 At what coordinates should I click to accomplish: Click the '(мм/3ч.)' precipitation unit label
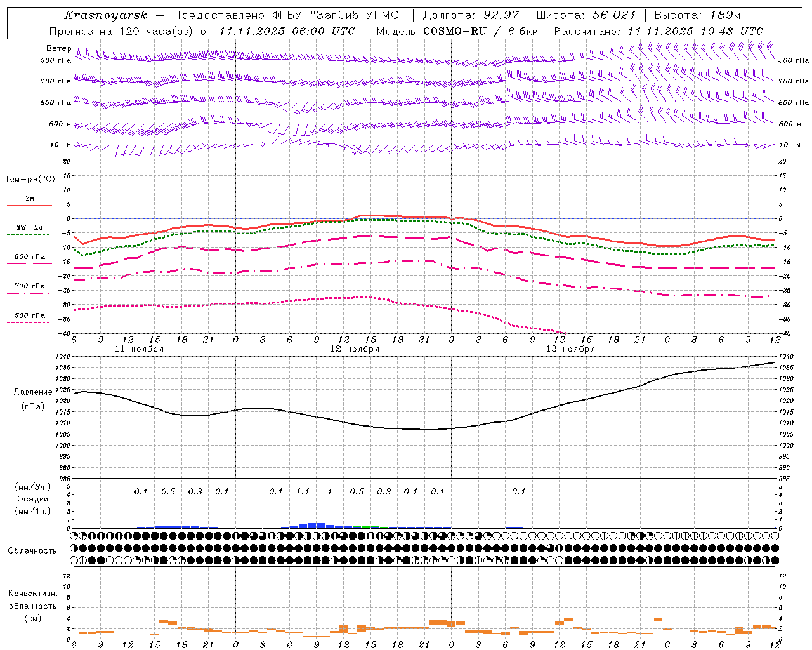tap(33, 487)
